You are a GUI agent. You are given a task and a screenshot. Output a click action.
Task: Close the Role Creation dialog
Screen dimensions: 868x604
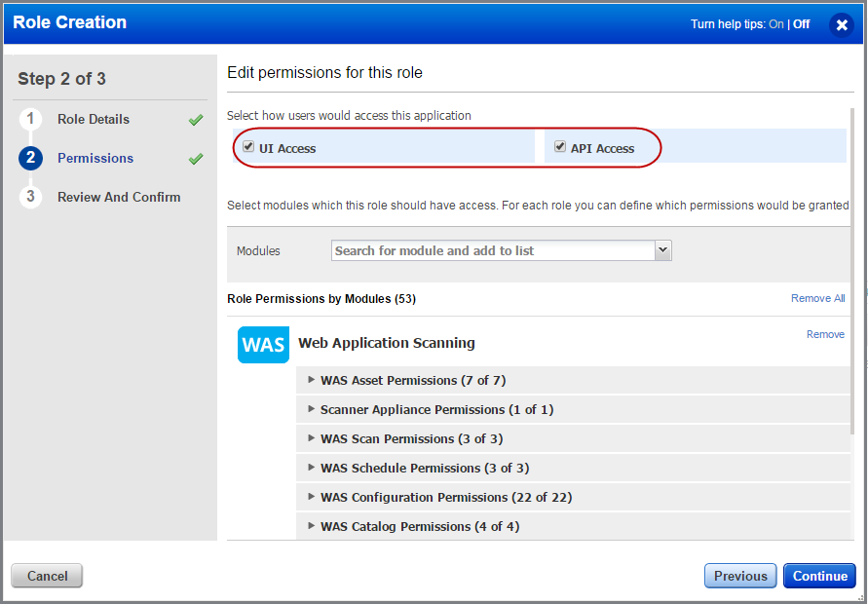[842, 24]
